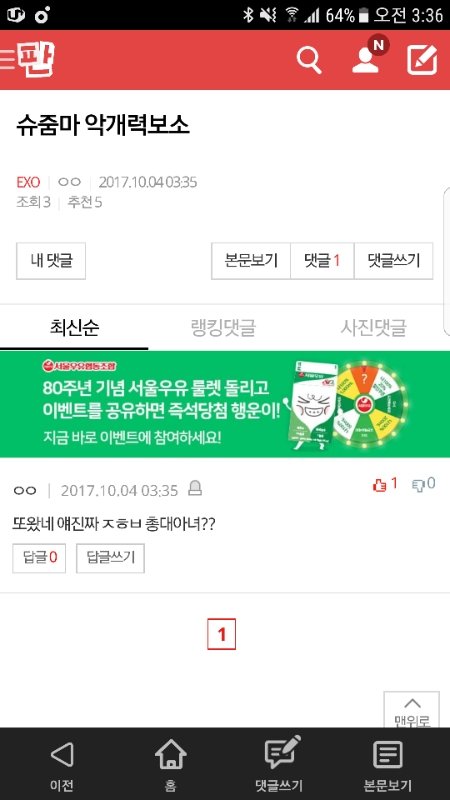Select the 최신순 tab
Viewport: 450px width, 800px height.
[x=74, y=327]
